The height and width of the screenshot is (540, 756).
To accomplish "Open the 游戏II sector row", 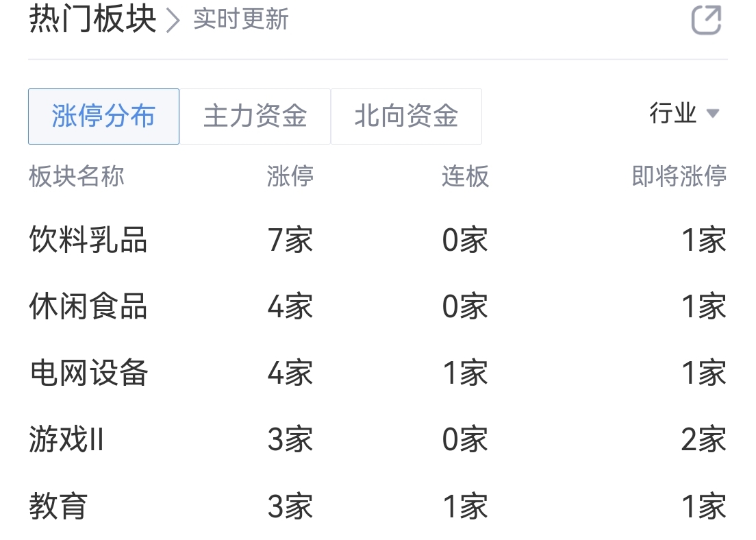I will [x=377, y=440].
